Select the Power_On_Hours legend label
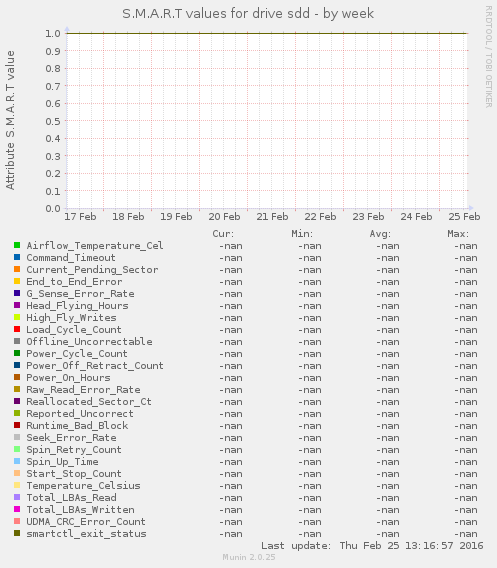This screenshot has width=497, height=568. (x=68, y=378)
